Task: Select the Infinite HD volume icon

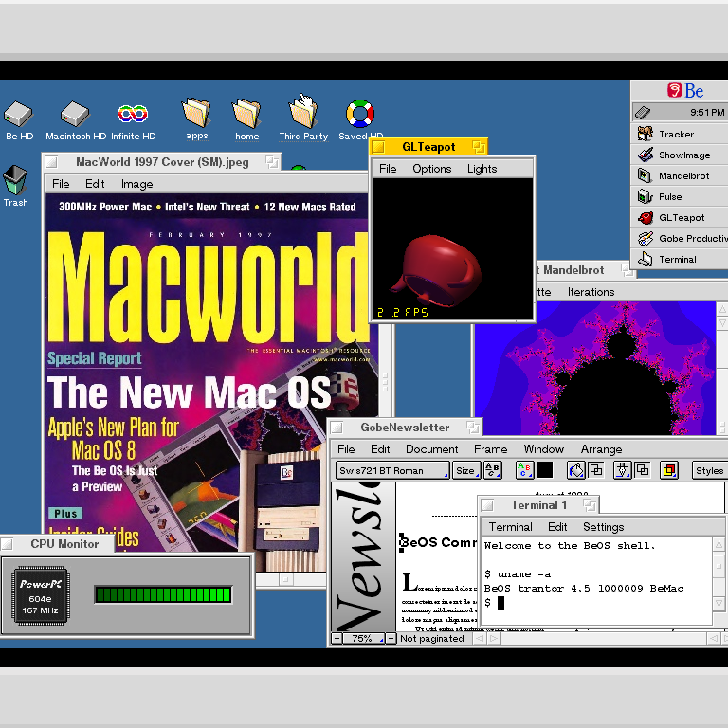Action: (x=133, y=114)
